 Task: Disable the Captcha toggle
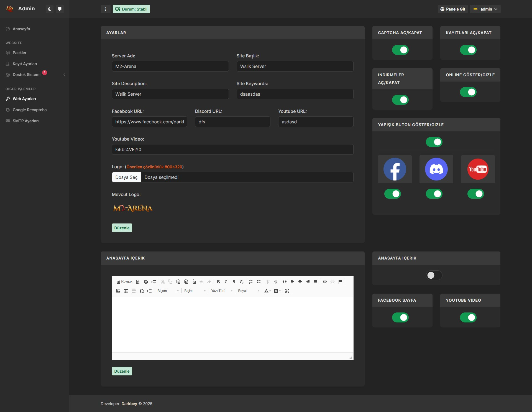coord(400,50)
